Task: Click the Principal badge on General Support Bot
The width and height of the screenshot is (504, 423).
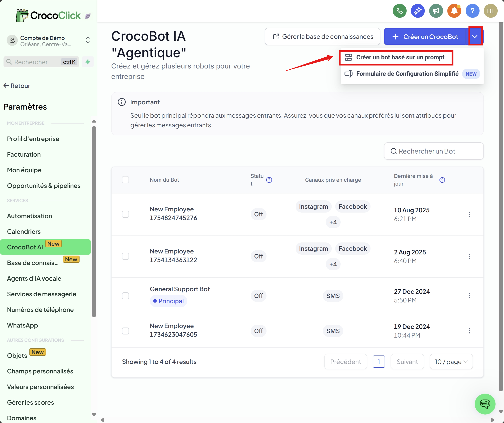Action: [168, 301]
